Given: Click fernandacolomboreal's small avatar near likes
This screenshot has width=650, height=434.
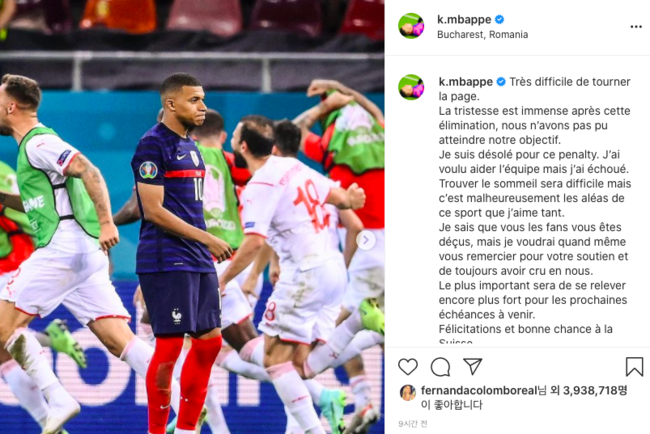Looking at the screenshot, I should (408, 392).
